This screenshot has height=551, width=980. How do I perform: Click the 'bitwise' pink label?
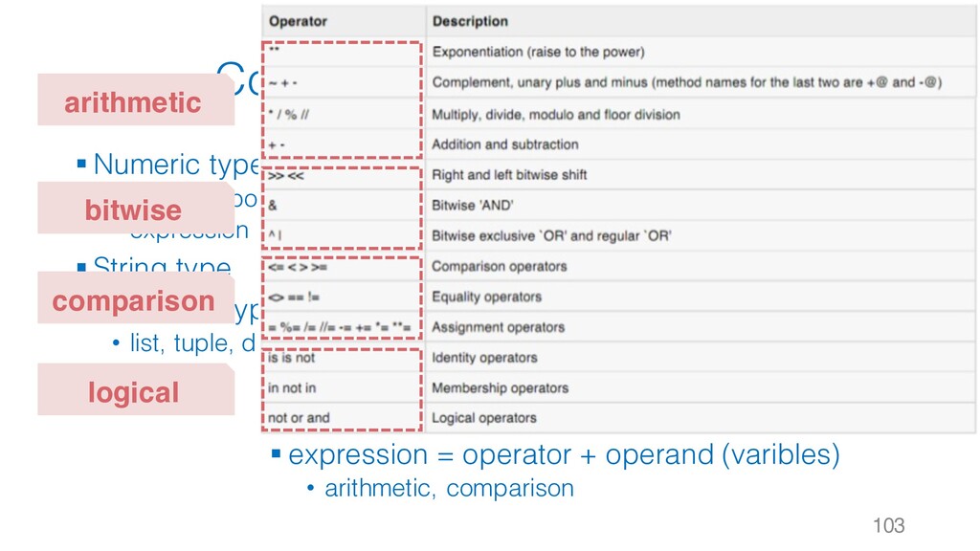pos(134,209)
